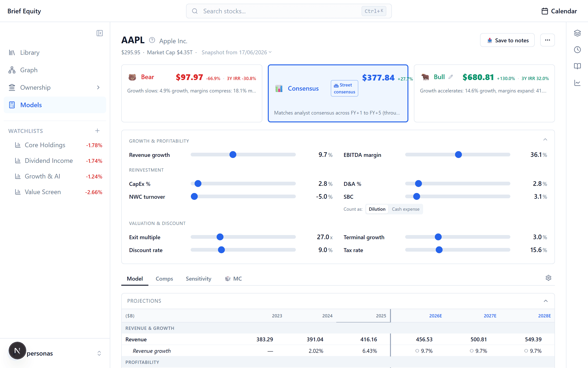Image resolution: width=588 pixels, height=368 pixels.
Task: Click the Bear scenario bear icon
Action: pyautogui.click(x=132, y=77)
